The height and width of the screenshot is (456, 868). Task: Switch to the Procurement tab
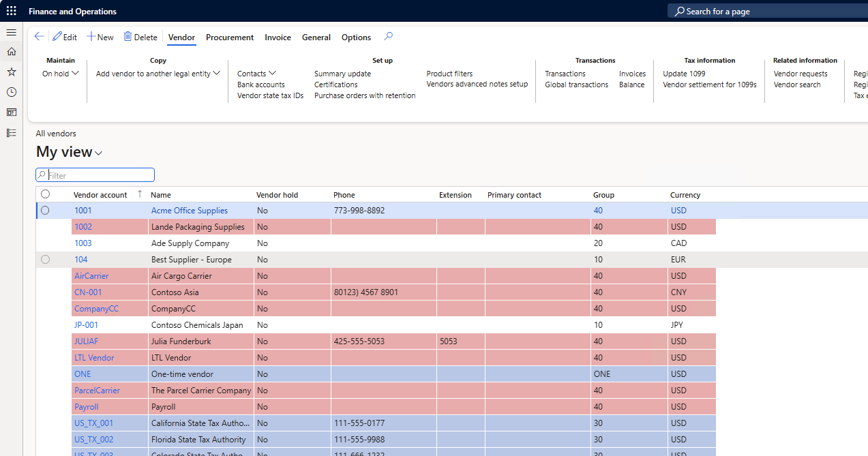(230, 37)
